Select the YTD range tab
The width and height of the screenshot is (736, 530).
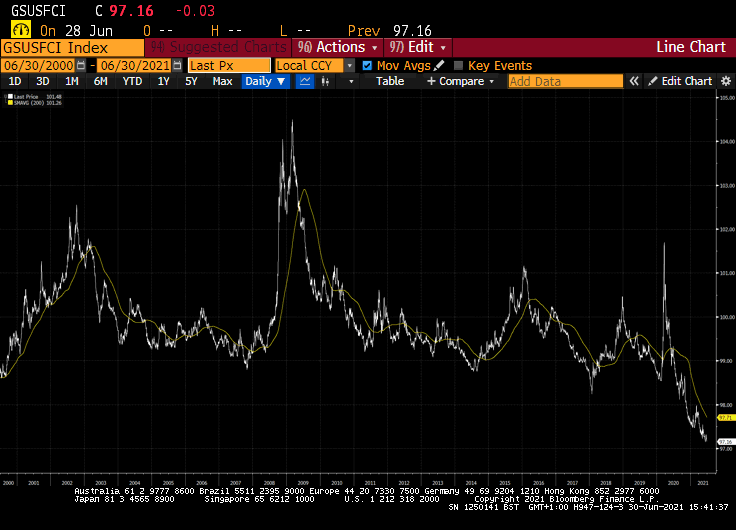pos(132,81)
